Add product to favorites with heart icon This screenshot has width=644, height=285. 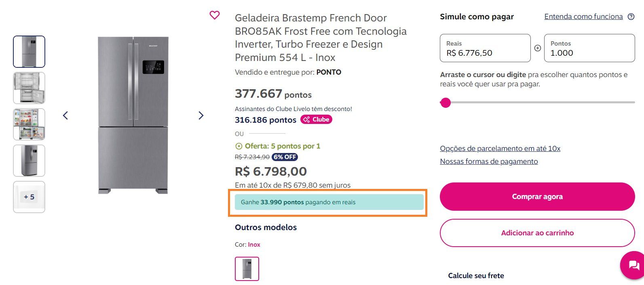coord(215,15)
